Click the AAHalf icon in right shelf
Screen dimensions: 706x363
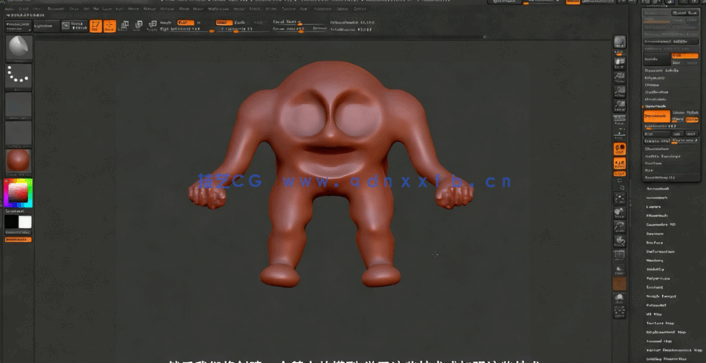click(620, 106)
